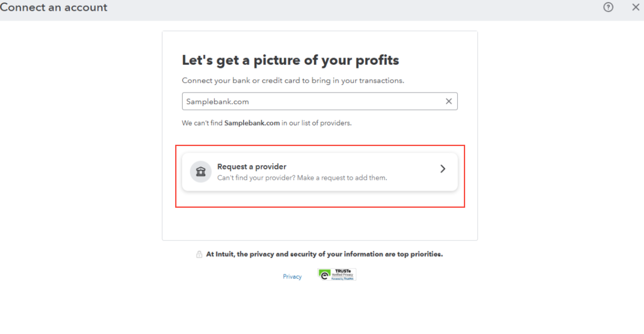
Task: Click the green TRUSTe logo symbol
Action: 324,275
